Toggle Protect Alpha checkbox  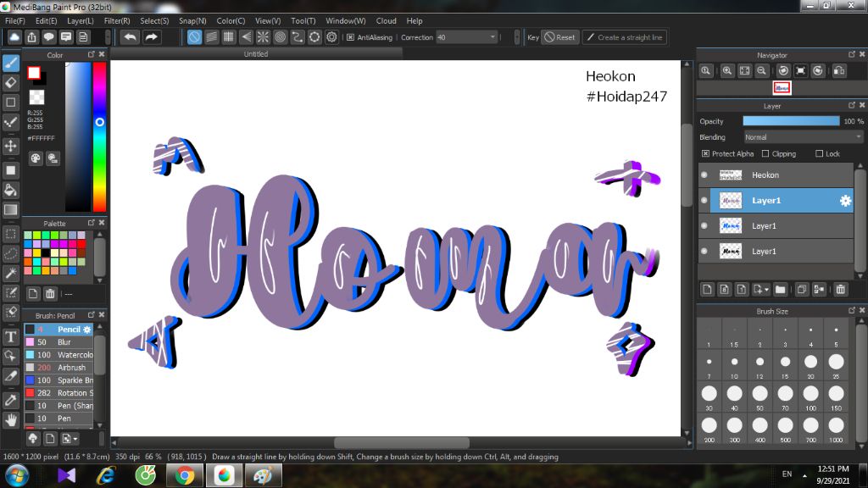click(705, 154)
